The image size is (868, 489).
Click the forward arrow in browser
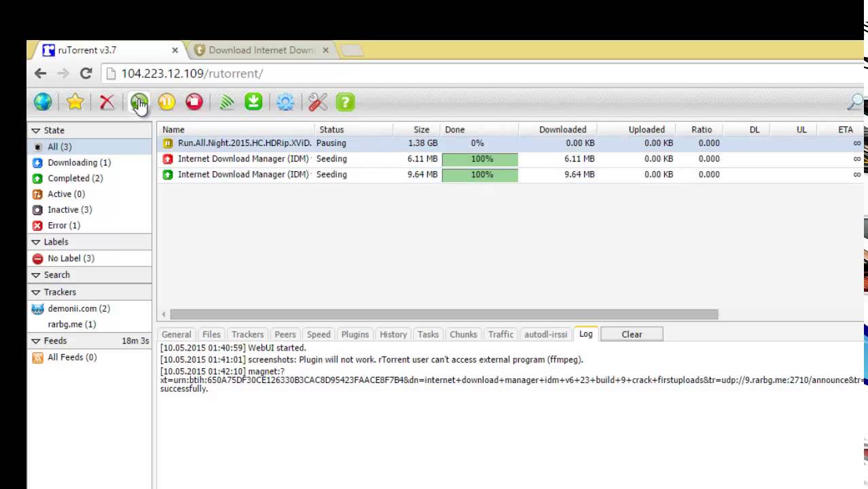tap(63, 73)
